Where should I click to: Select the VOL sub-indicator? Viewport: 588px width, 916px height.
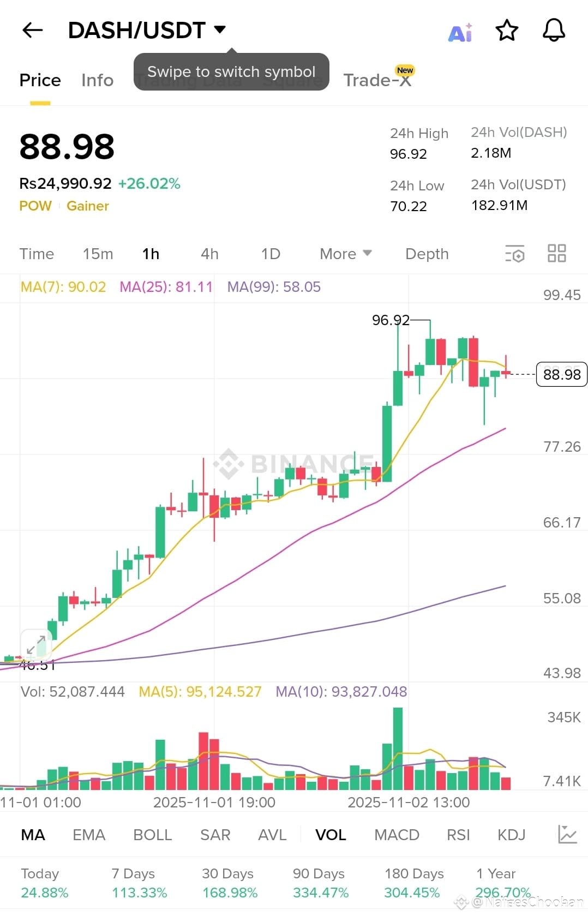coord(331,835)
